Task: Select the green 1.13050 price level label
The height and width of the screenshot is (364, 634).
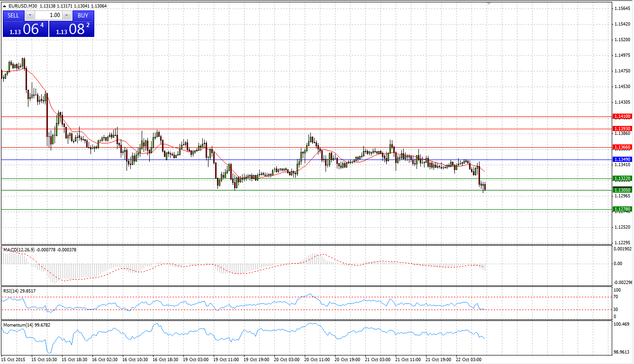Action: pyautogui.click(x=622, y=190)
